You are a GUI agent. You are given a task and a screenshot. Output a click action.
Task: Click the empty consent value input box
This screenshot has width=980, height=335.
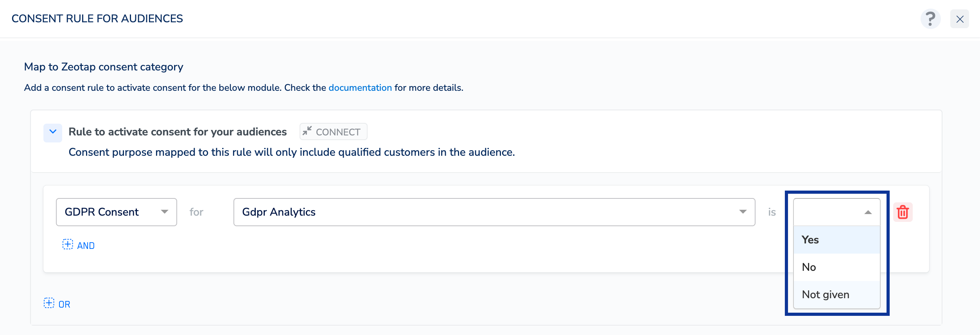[825, 212]
